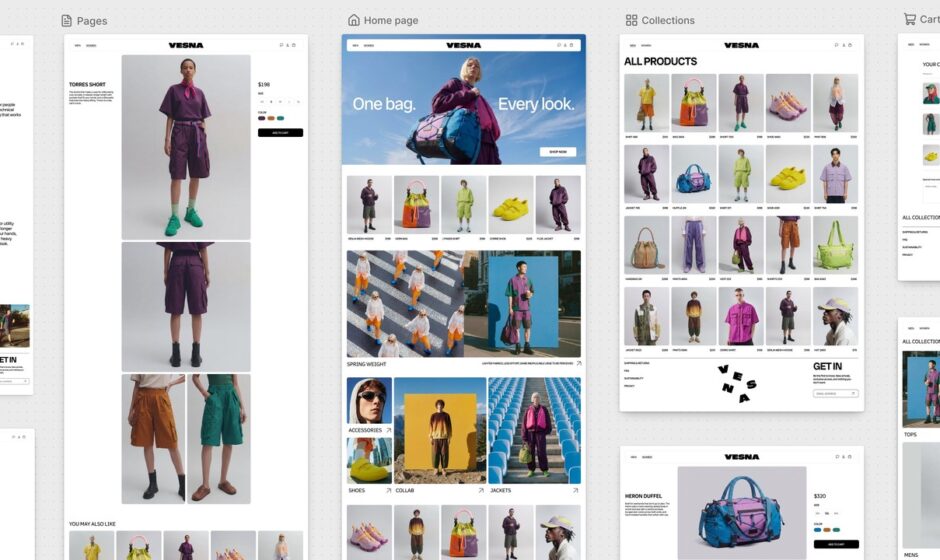Screen dimensions: 940x560
Task: Click the black Add to Cart button for Torres Short
Action: 281,133
